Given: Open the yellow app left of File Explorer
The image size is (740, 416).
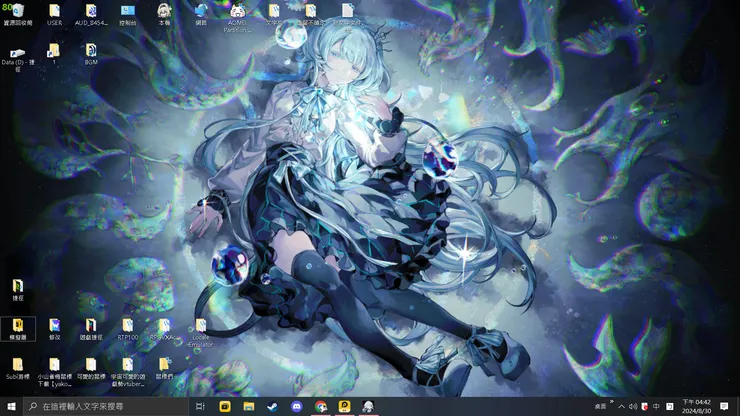Looking at the screenshot, I should click(x=225, y=406).
